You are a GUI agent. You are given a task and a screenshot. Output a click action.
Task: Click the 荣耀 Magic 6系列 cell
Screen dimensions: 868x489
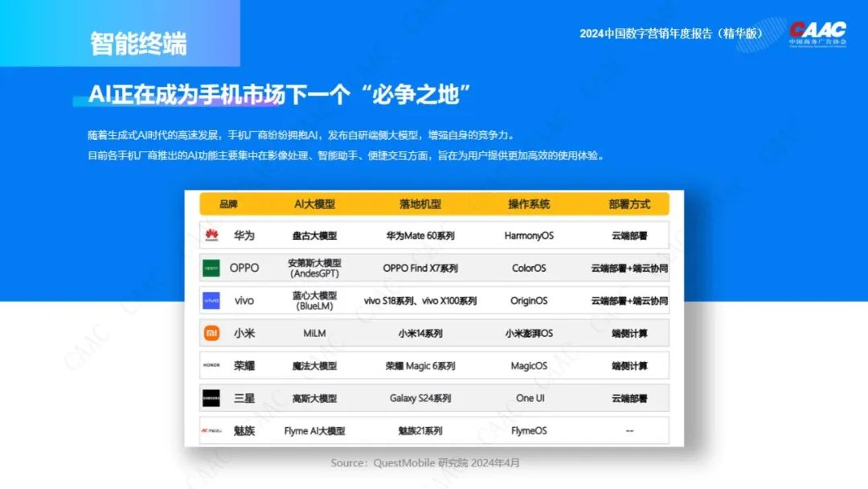pos(420,365)
